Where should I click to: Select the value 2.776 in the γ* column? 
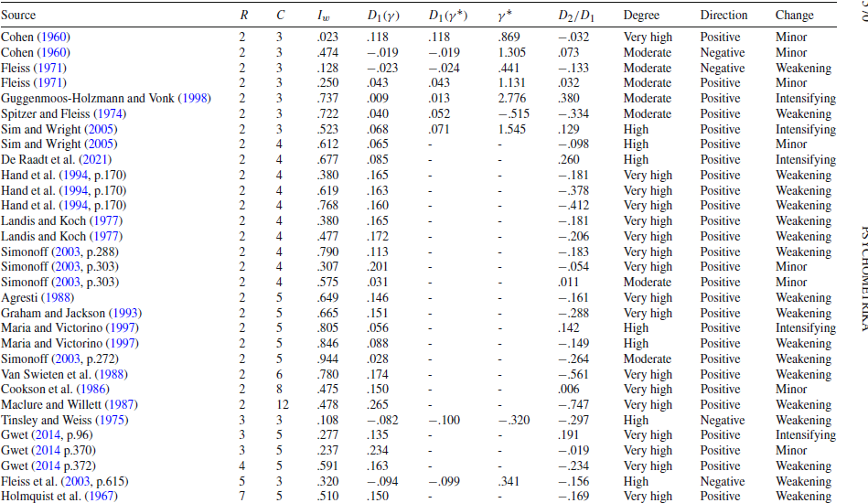click(x=511, y=99)
